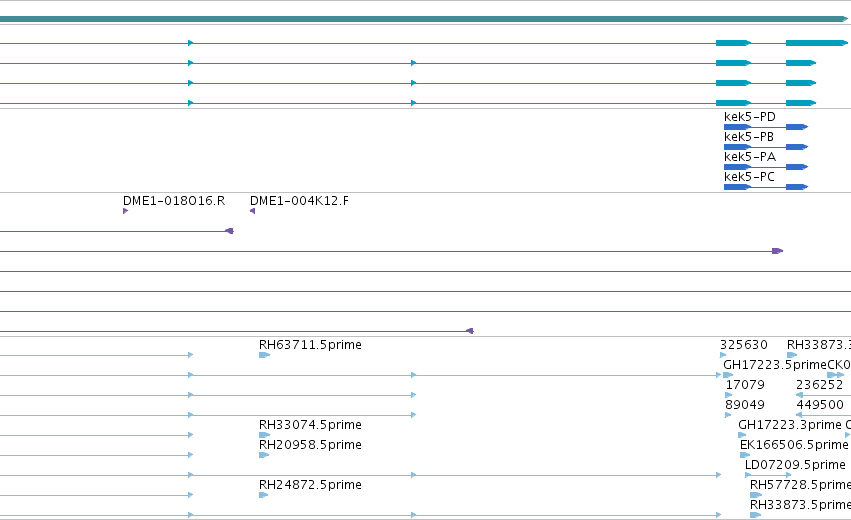Click the longest final exon of the top transcript
This screenshot has width=851, height=520.
[816, 43]
